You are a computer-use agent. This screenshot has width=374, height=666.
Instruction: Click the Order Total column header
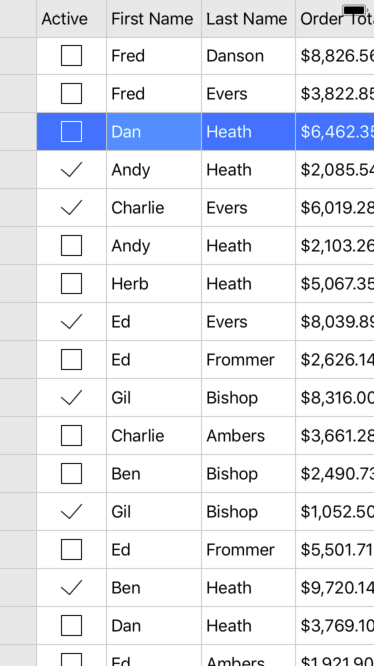tap(335, 19)
